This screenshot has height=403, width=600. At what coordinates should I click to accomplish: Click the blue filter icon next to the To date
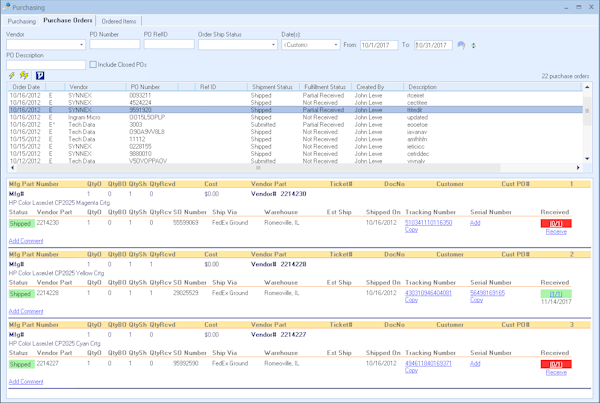(x=461, y=46)
